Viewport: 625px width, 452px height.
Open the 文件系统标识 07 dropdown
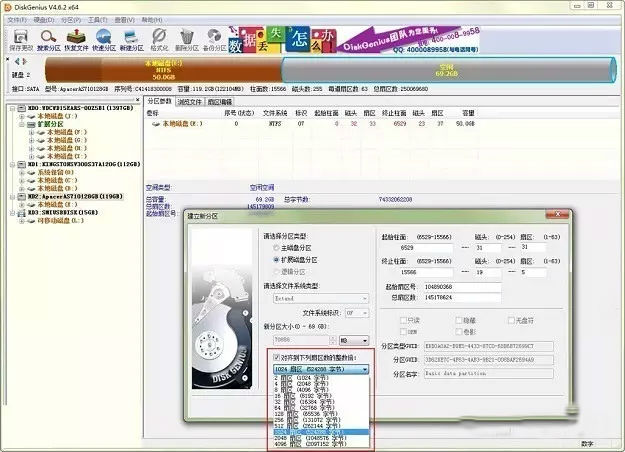tap(357, 313)
